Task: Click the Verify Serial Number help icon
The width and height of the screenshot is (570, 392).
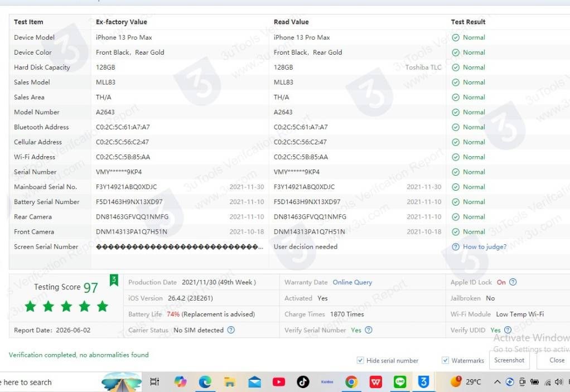Action: point(368,330)
